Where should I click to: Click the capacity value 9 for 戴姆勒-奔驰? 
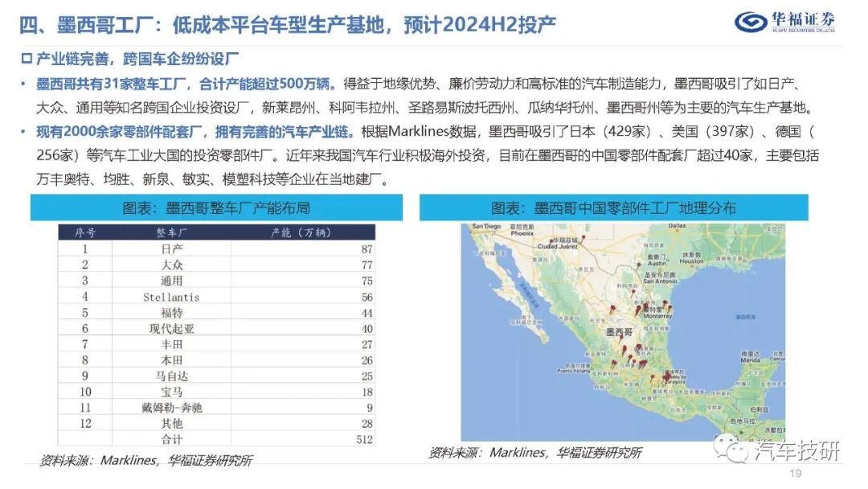coord(370,408)
